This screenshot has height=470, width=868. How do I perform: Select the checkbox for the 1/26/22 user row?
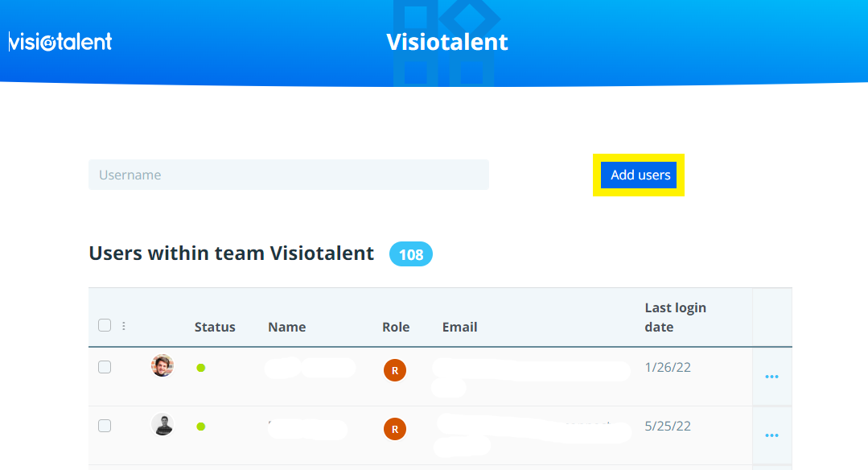(105, 367)
